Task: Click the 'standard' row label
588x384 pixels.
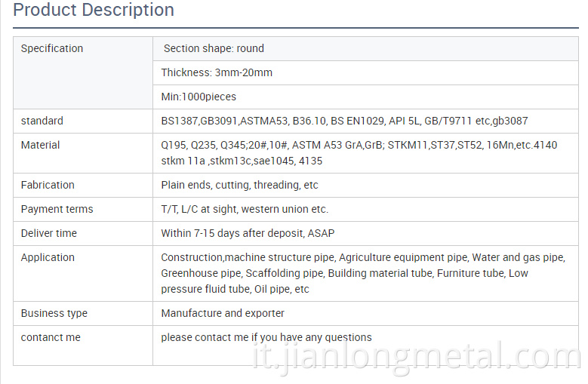Action: pos(42,121)
